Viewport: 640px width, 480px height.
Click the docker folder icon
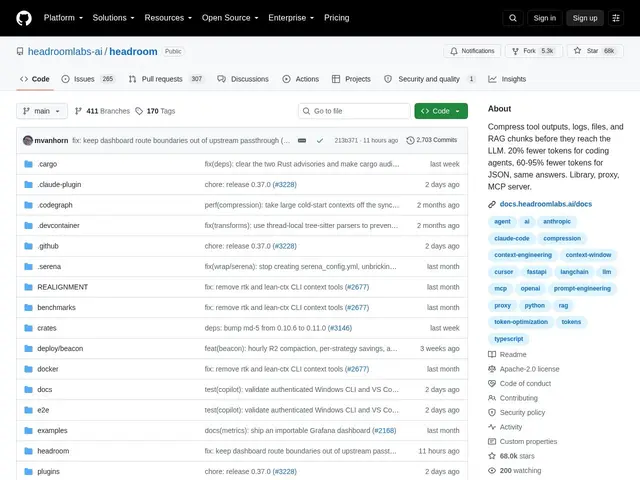[28, 369]
